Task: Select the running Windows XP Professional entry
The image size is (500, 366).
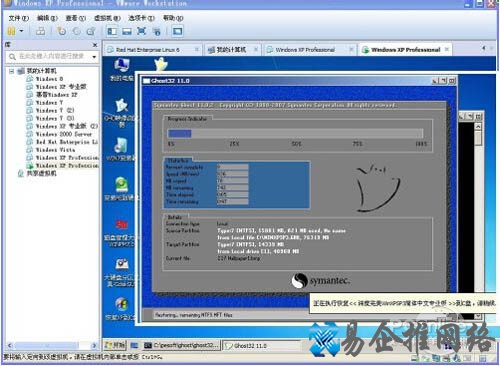Action: pyautogui.click(x=67, y=166)
